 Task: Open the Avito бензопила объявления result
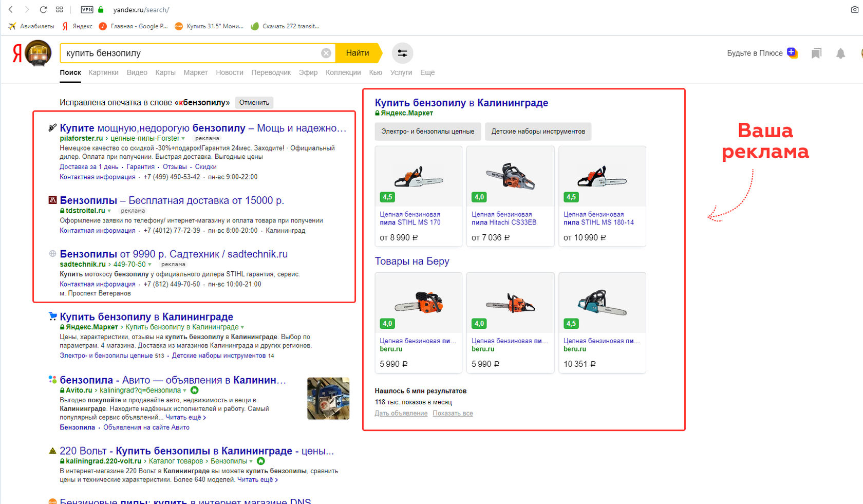coord(173,380)
